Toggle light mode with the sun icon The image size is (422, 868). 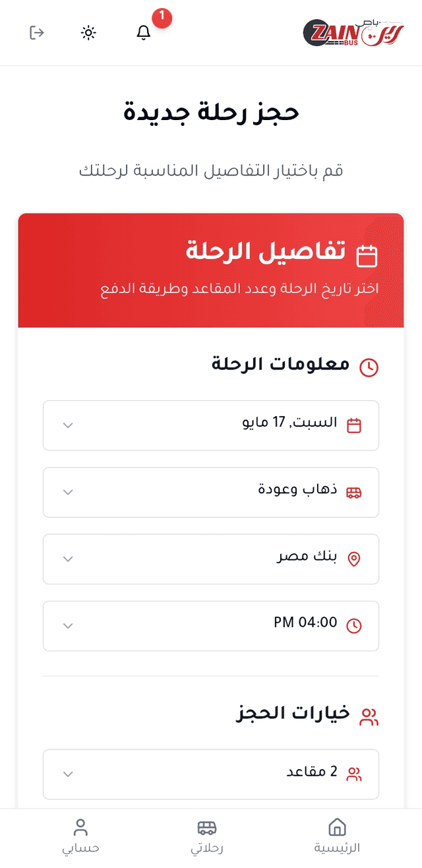pos(88,32)
